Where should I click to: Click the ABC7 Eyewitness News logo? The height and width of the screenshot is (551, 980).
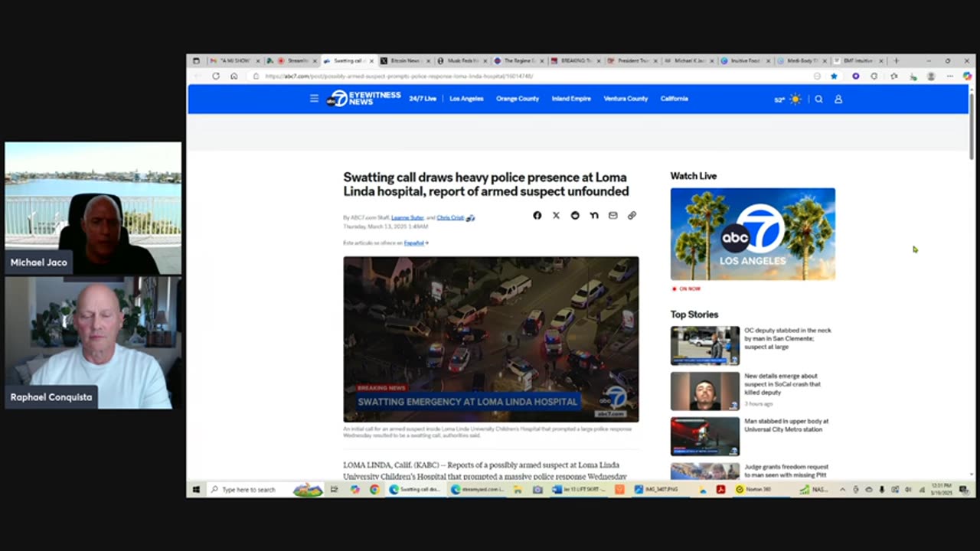364,99
